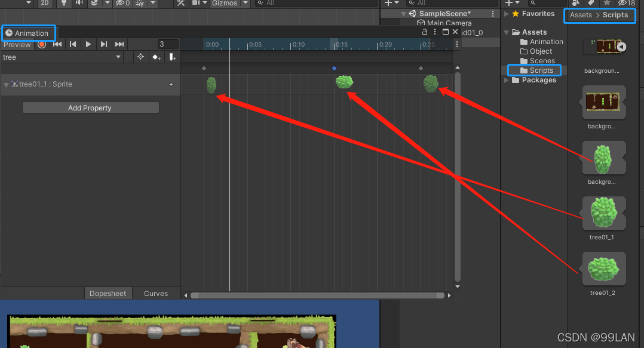
Task: Click Add Property button
Action: (x=90, y=107)
